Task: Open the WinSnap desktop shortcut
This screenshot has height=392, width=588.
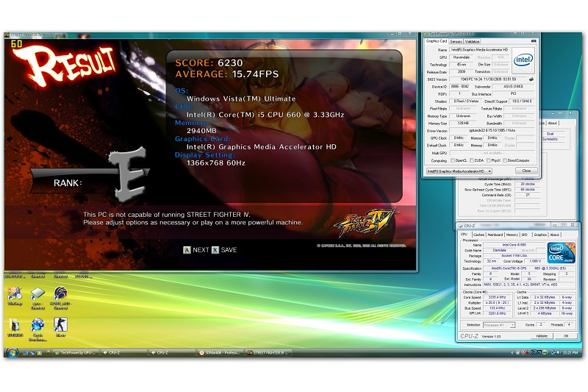Action: (x=15, y=293)
